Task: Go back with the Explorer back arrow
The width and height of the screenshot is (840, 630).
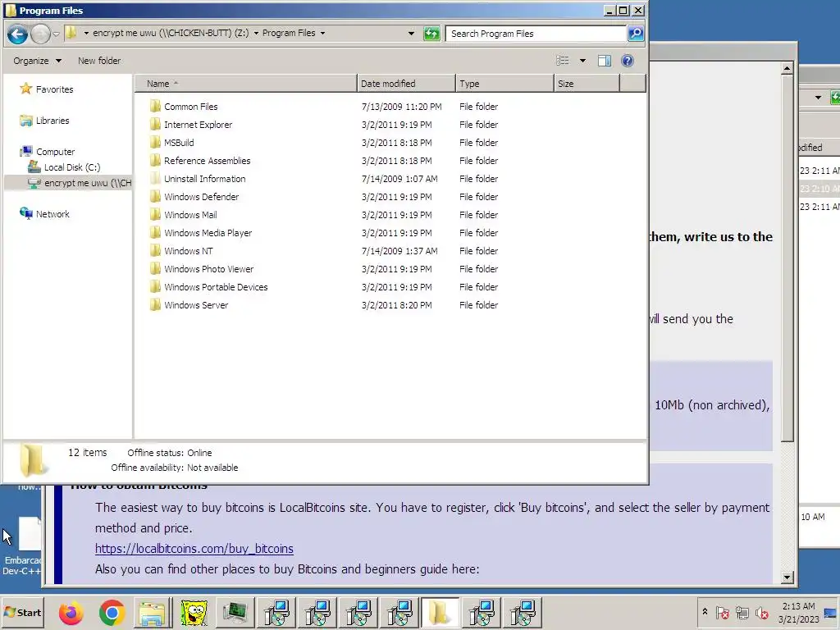Action: pos(17,34)
